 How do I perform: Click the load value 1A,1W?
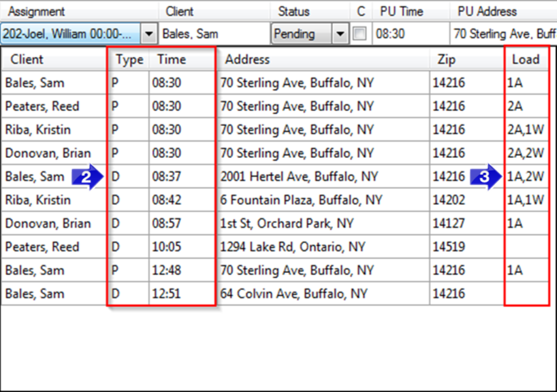click(526, 200)
